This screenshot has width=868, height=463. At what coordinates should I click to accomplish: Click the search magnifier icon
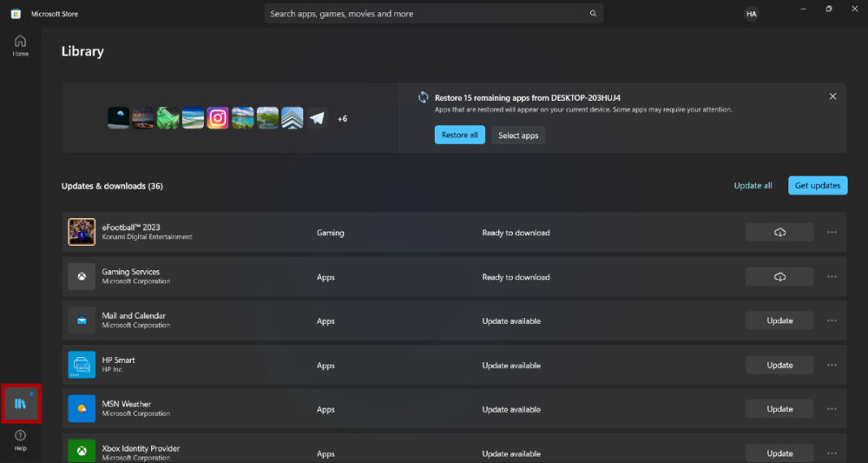tap(593, 13)
